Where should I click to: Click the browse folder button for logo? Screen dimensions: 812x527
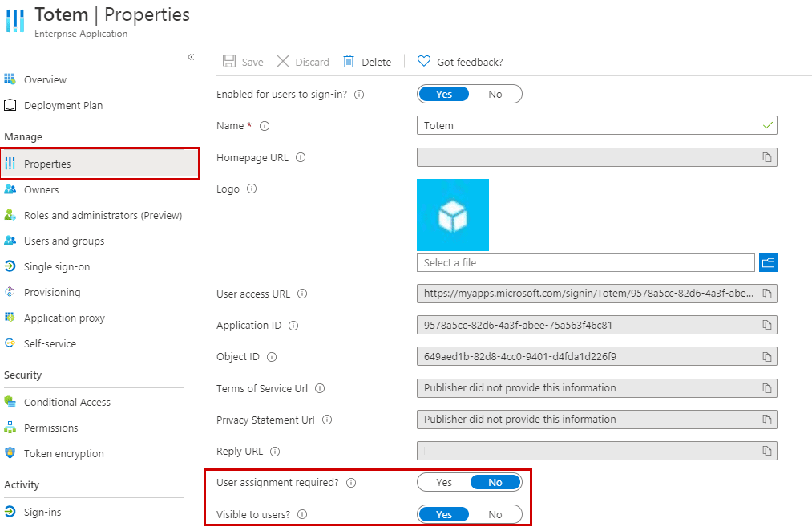pos(768,263)
